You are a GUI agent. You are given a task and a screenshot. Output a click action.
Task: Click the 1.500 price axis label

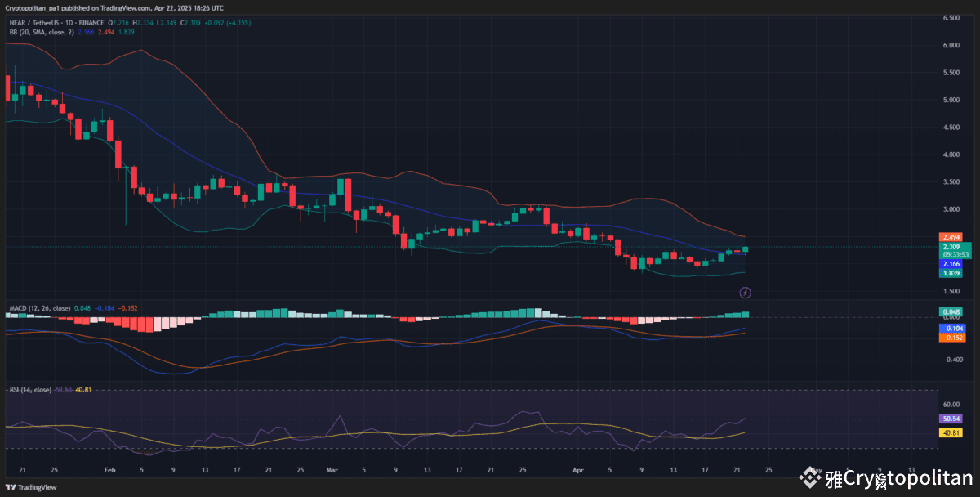[x=951, y=291]
